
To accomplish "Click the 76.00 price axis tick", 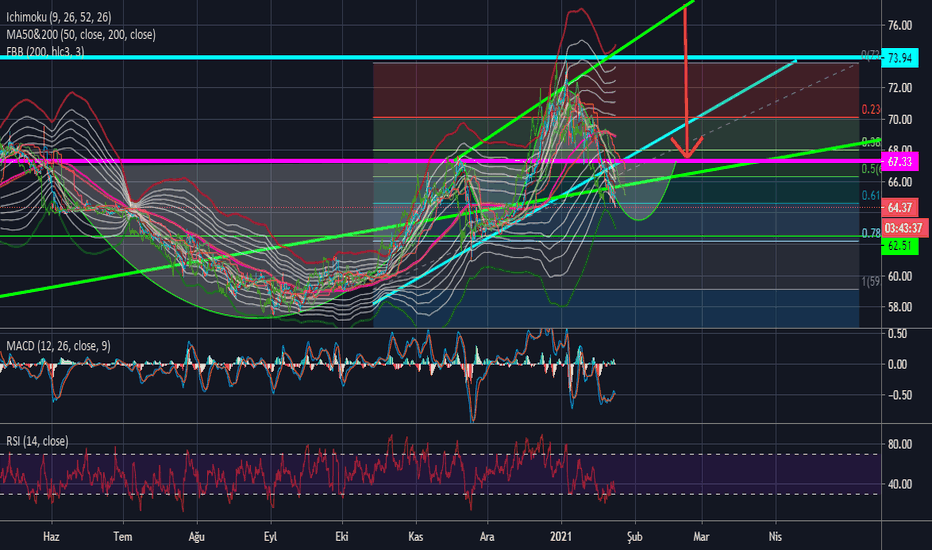I will coord(900,25).
